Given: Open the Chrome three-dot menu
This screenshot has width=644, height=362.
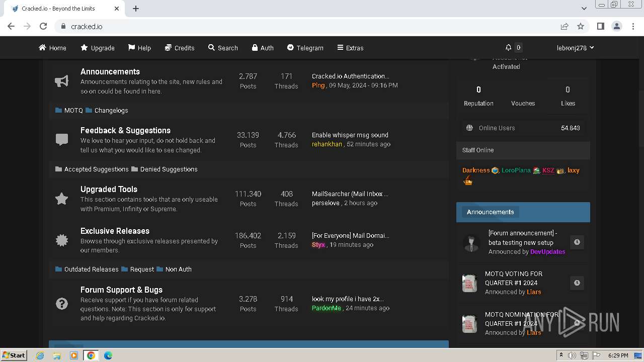Looking at the screenshot, I should click(x=632, y=26).
